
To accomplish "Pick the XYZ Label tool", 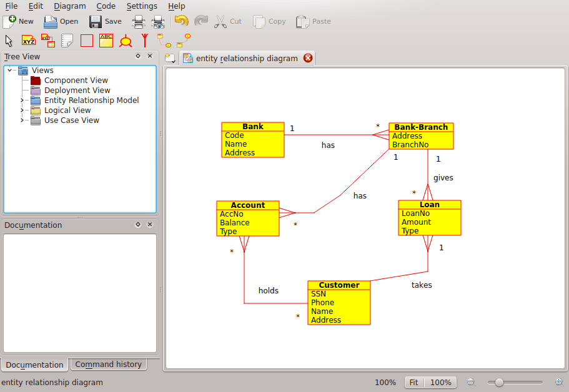I will point(29,41).
